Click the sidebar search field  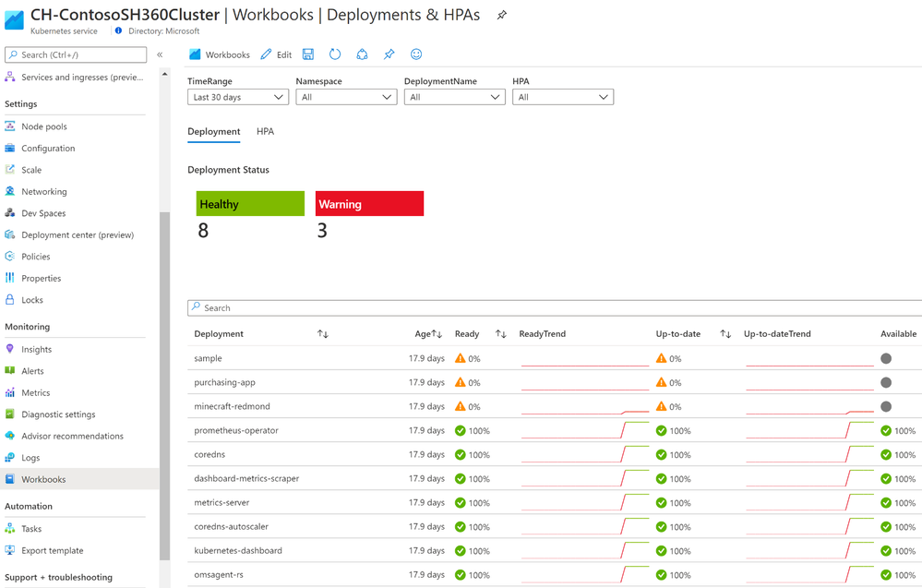[x=76, y=54]
